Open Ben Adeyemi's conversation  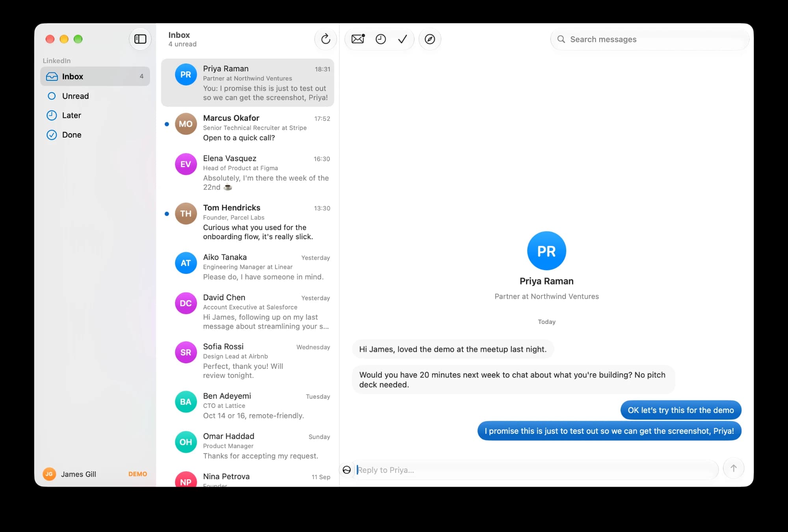pyautogui.click(x=247, y=406)
